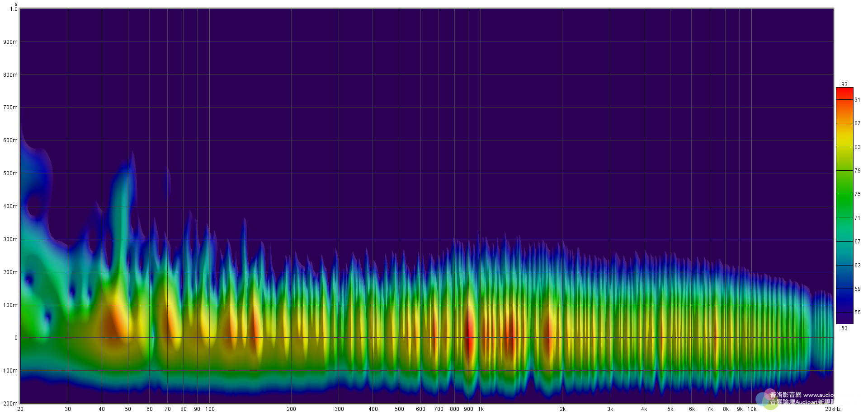Click the -100m time-axis label

pos(10,371)
